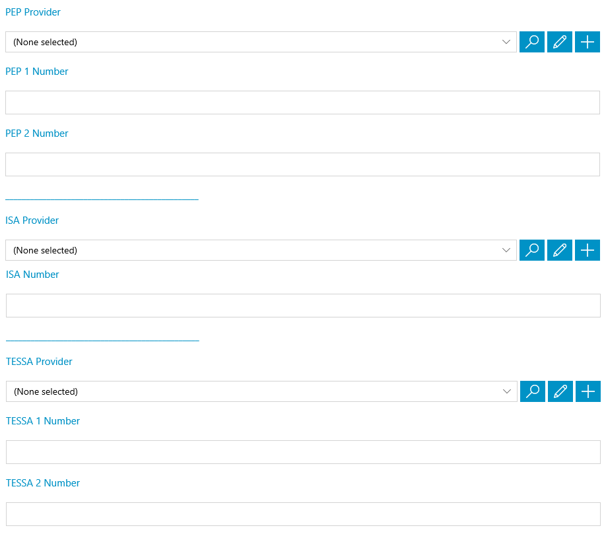Image resolution: width=604 pixels, height=533 pixels.
Task: Select the TESSA 2 Number label
Action: pyautogui.click(x=43, y=483)
